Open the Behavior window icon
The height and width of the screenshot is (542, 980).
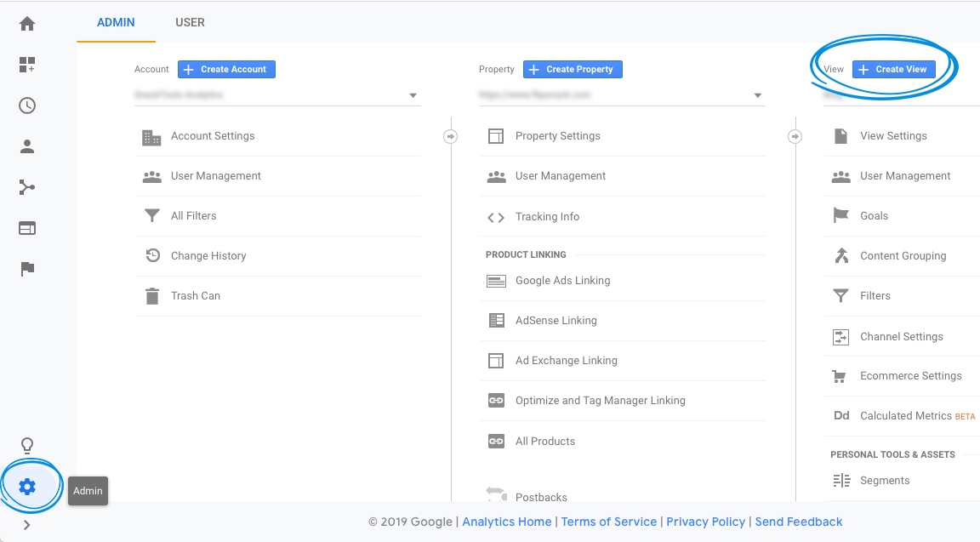pyautogui.click(x=27, y=228)
